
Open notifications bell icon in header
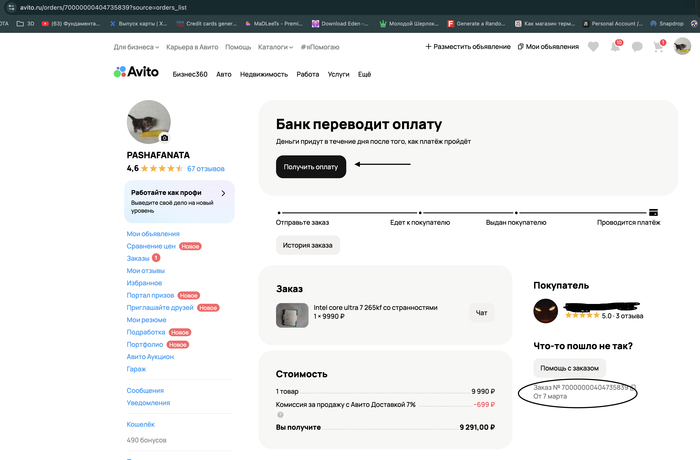click(x=615, y=46)
